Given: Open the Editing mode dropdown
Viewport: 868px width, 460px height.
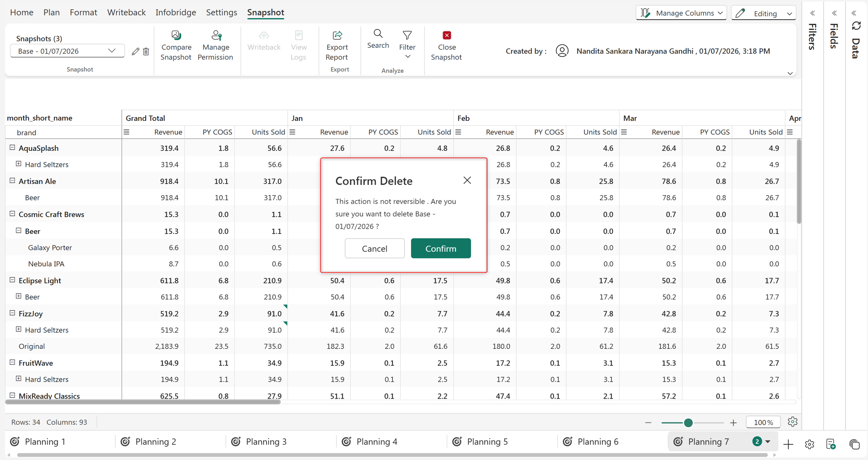Looking at the screenshot, I should pos(764,13).
